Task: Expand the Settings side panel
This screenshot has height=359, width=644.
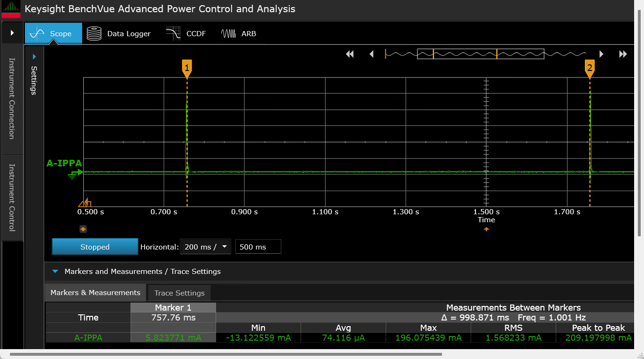Action: pos(34,57)
